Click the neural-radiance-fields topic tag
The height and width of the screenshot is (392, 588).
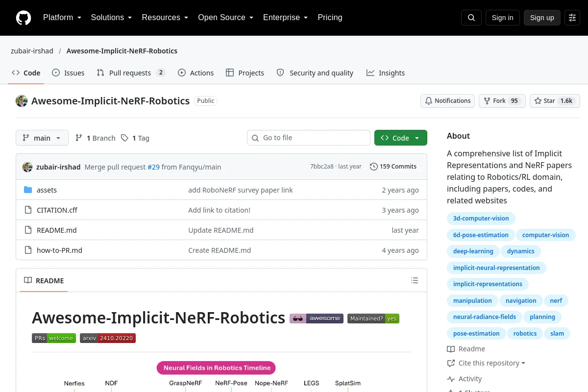tap(485, 317)
